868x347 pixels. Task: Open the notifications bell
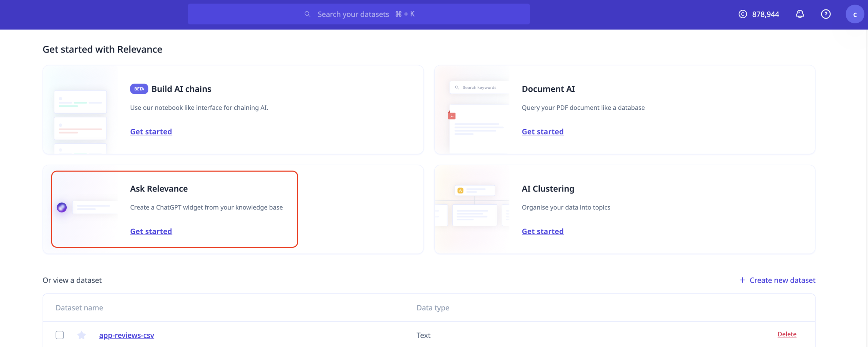coord(800,14)
